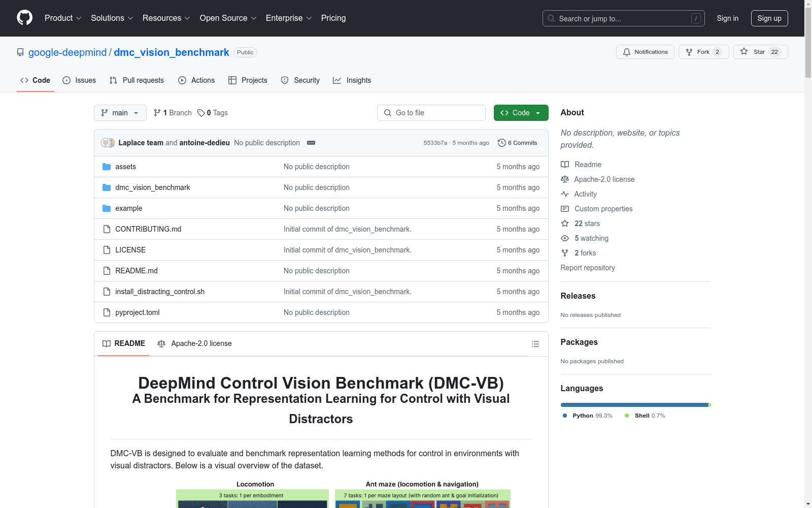Switch to the Projects tab

248,80
